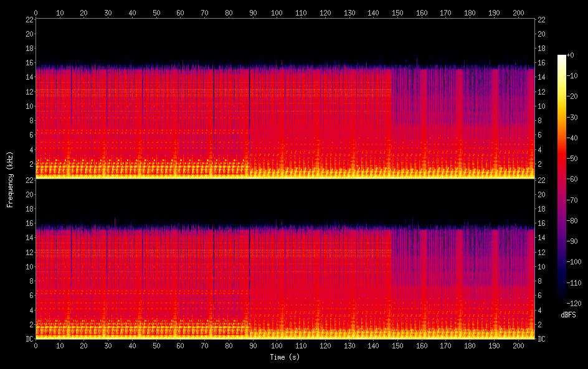Viewport: 588px width, 369px height.
Task: Click the upper channel's 16 kHz label on the right axis
Action: [x=542, y=62]
